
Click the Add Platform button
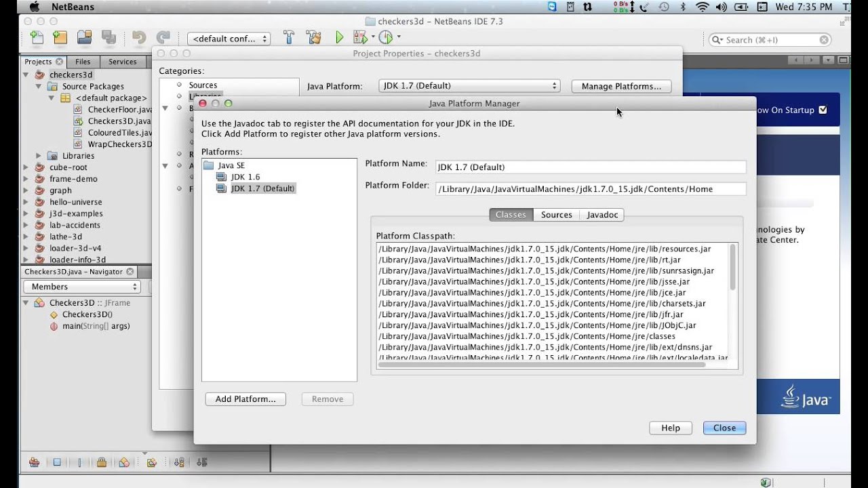245,399
